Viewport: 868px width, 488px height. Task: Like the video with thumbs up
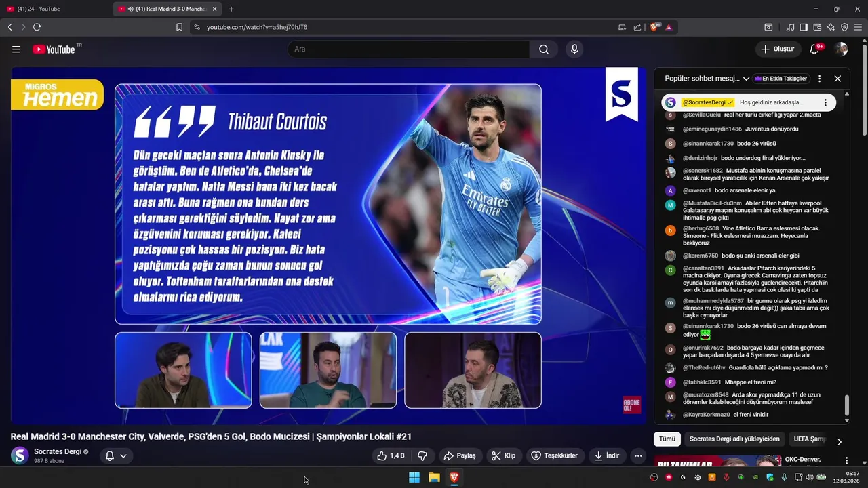point(391,455)
